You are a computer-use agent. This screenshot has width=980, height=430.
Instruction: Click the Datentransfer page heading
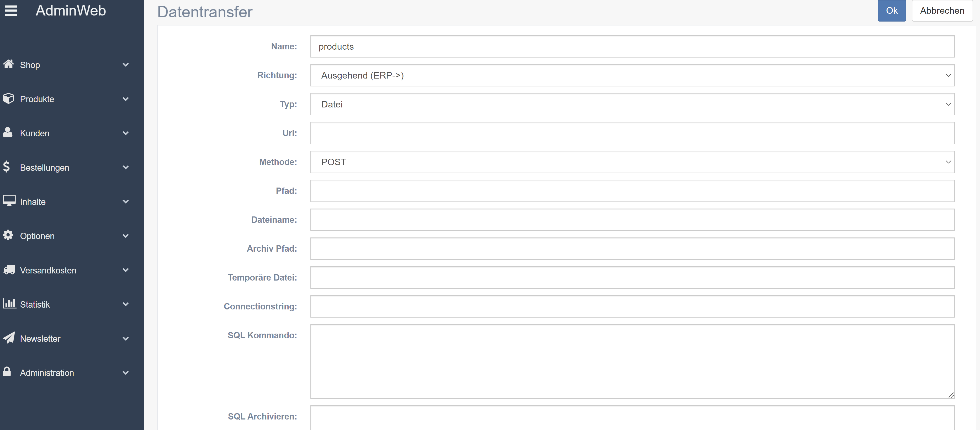(205, 12)
